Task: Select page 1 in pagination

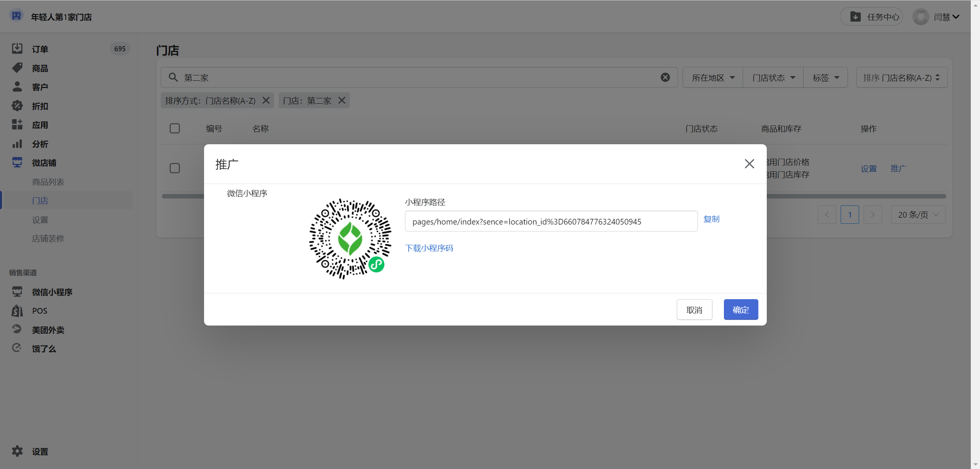Action: click(850, 215)
